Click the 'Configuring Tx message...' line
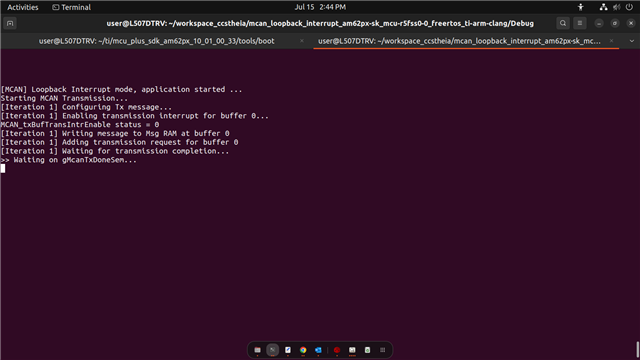The image size is (640, 360). click(87, 107)
